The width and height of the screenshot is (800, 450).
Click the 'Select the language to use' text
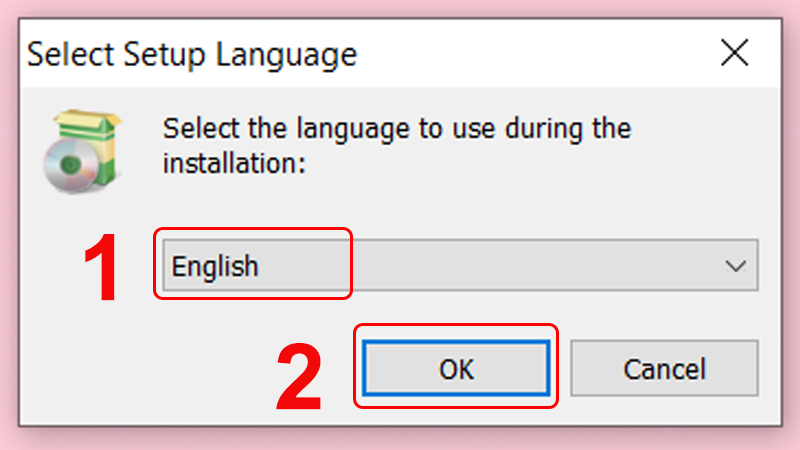coord(397,129)
